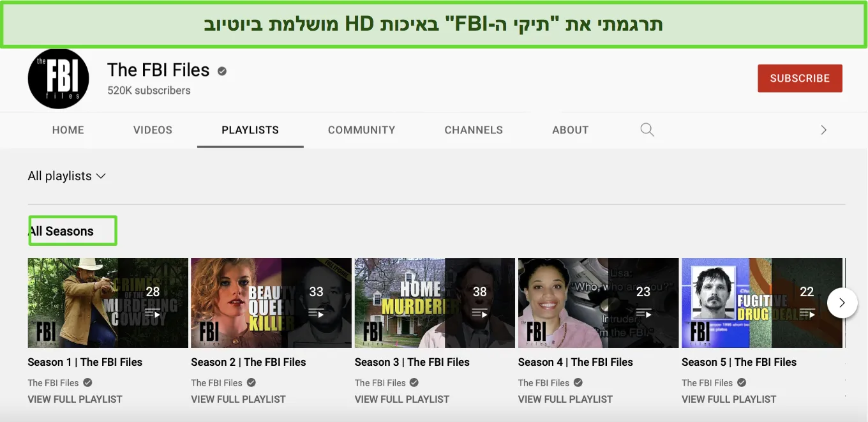The image size is (868, 422).
Task: Select the PLAYLISTS tab
Action: click(x=250, y=130)
